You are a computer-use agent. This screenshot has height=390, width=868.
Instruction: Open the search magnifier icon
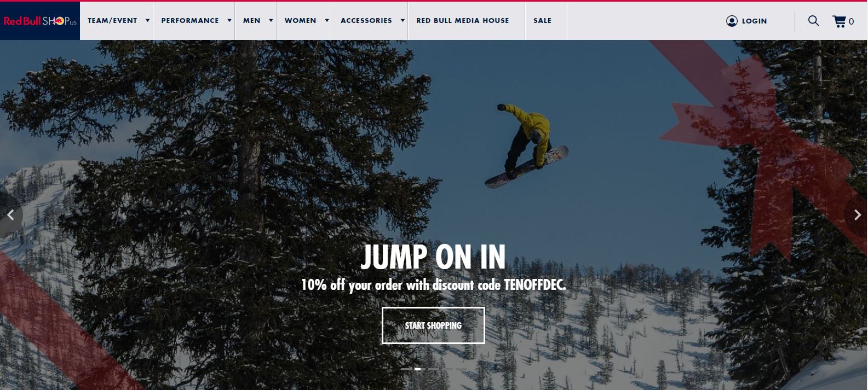click(x=814, y=21)
